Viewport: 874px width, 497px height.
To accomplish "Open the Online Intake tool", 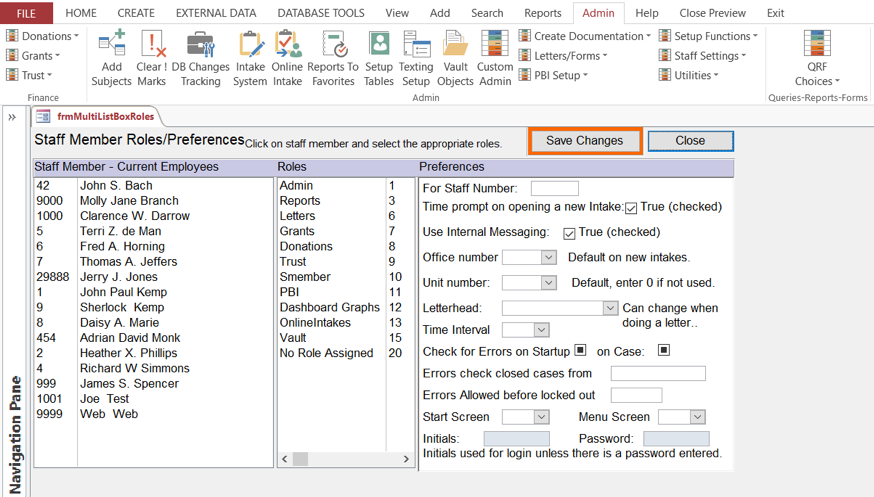I will [x=287, y=58].
